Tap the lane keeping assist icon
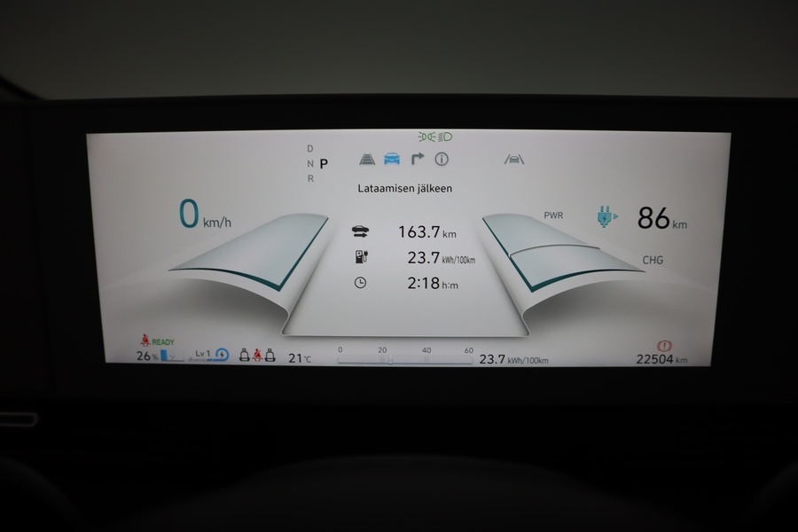The height and width of the screenshot is (532, 798). pos(514,160)
